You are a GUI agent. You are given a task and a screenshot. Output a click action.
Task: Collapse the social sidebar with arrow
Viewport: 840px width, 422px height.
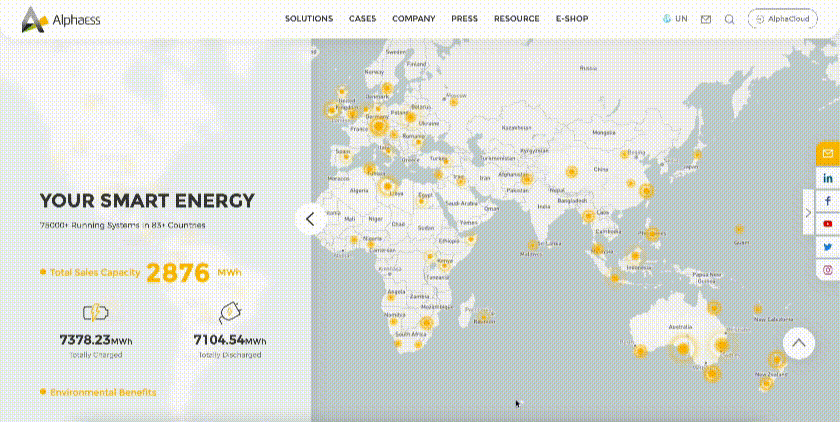coord(808,213)
